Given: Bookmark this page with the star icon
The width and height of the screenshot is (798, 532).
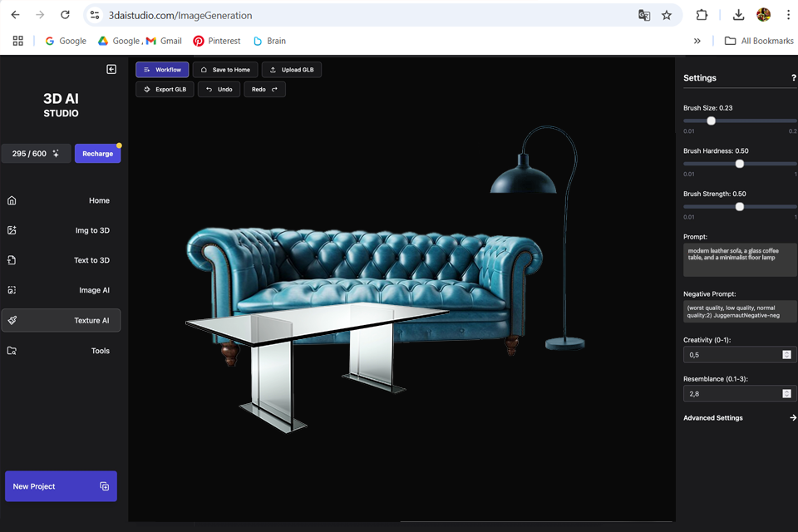Looking at the screenshot, I should [666, 15].
